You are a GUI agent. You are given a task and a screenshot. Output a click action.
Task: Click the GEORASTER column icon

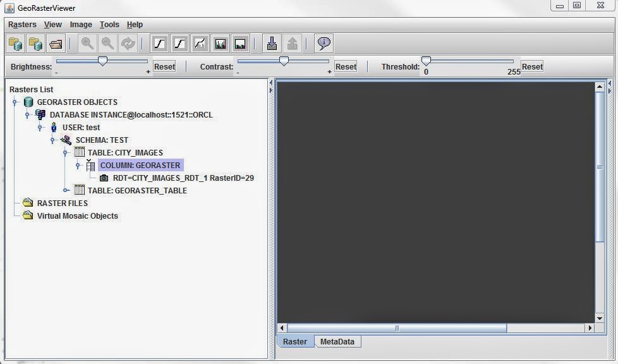tap(90, 165)
